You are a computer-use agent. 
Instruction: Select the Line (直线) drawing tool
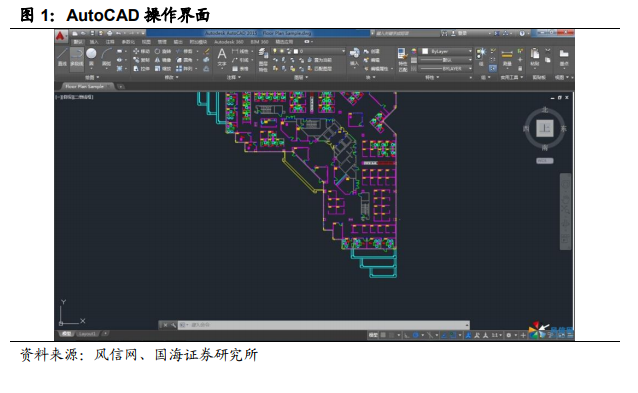[x=62, y=57]
